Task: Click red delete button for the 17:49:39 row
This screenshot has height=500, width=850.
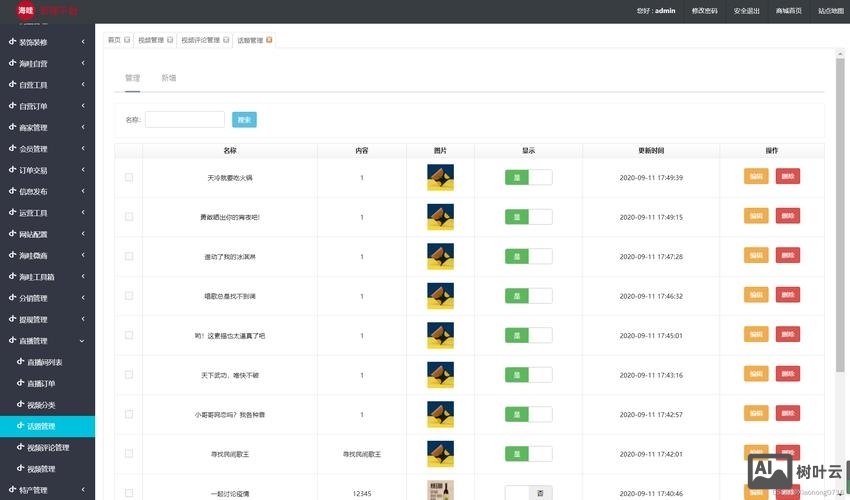Action: point(788,176)
